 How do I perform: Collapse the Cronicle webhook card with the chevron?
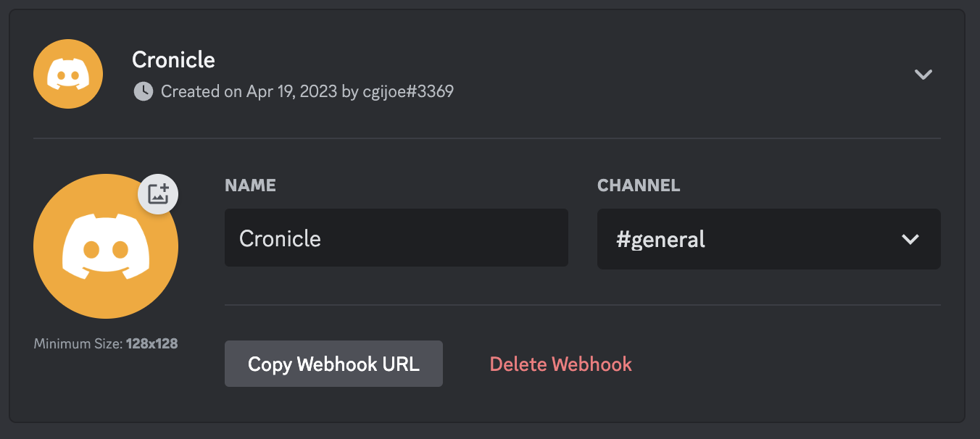(923, 74)
